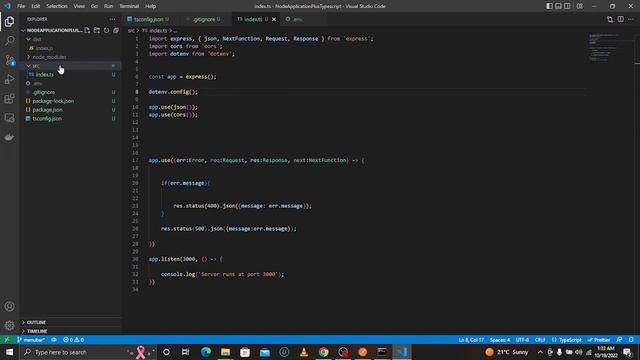Toggle the bottom panel visibility
Viewport: 640px width, 360px height.
click(x=558, y=6)
